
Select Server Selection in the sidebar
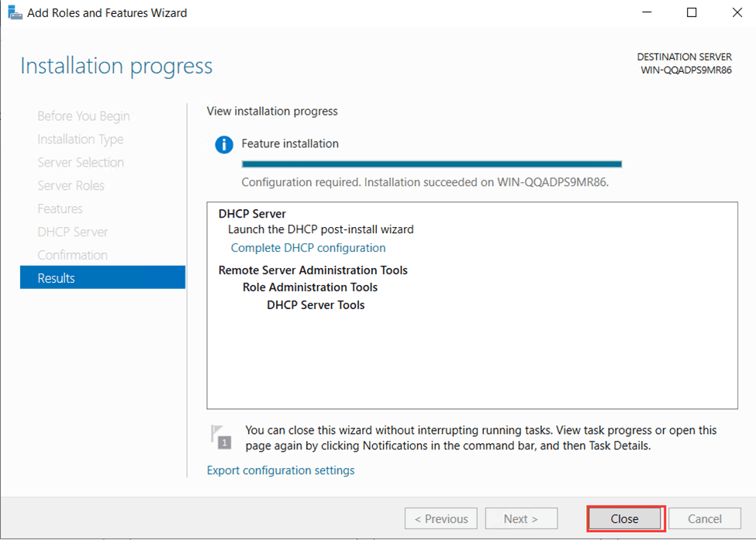coord(80,162)
